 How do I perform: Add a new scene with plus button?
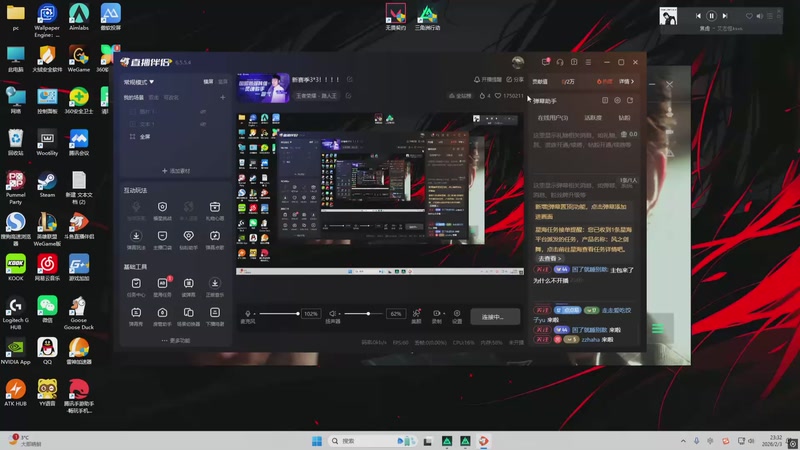tap(222, 97)
